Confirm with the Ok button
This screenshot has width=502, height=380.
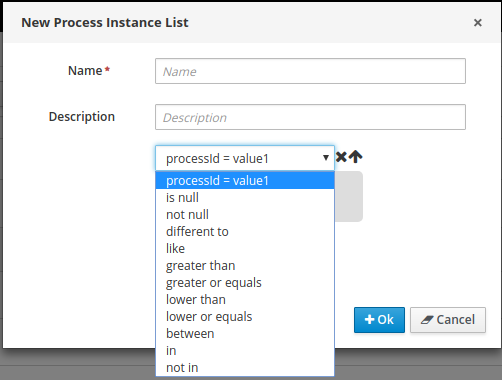click(379, 320)
